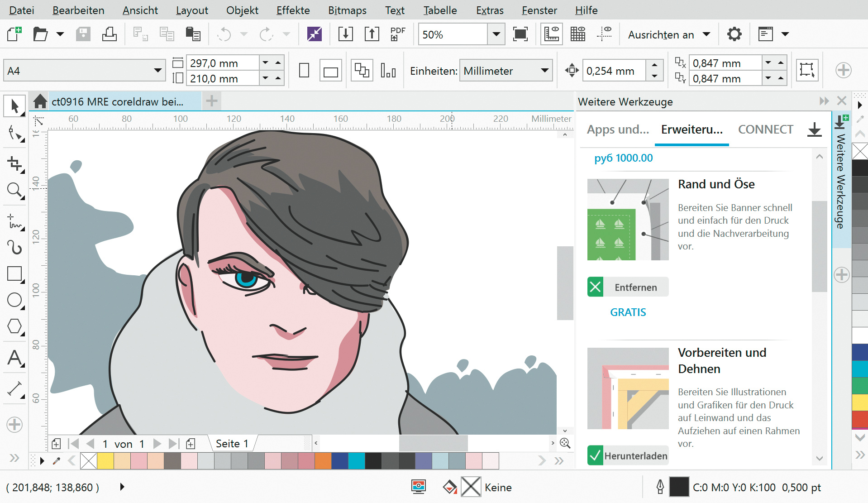Screen dimensions: 868x503
Task: Pick the orange swatch in bottom palette
Action: pyautogui.click(x=323, y=461)
